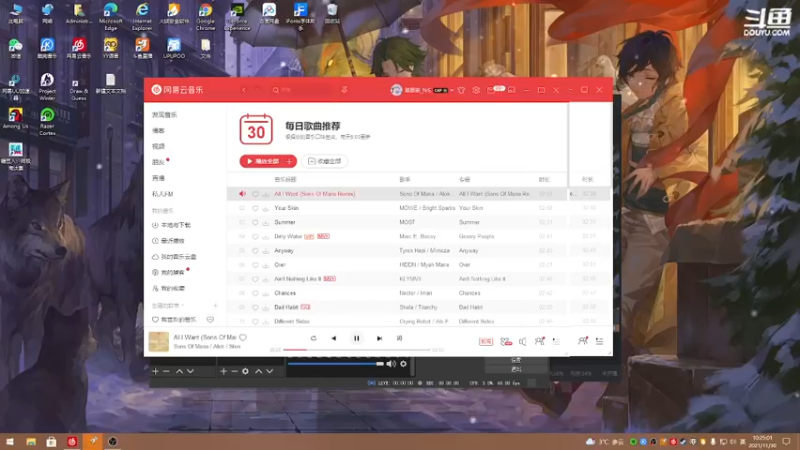Click the back navigation arrow in title bar

point(243,90)
